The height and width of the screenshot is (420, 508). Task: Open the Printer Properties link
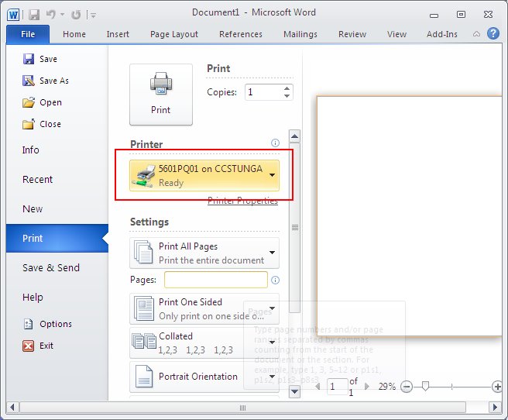pos(242,201)
